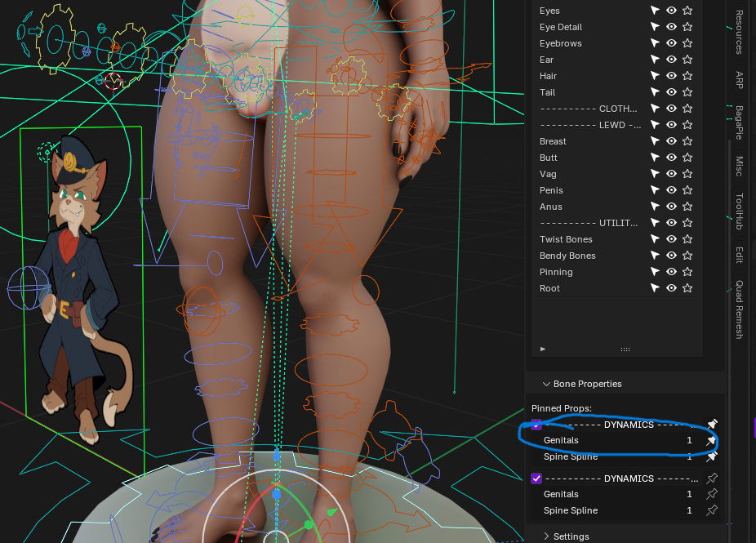Screen dimensions: 756x543
Task: Star the Pinning collection
Action: pyautogui.click(x=687, y=272)
